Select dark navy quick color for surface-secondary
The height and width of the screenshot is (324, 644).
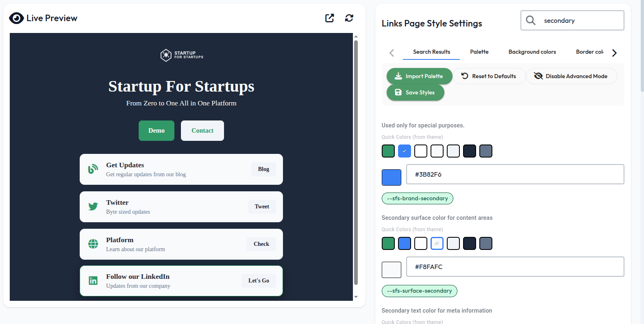coord(470,243)
